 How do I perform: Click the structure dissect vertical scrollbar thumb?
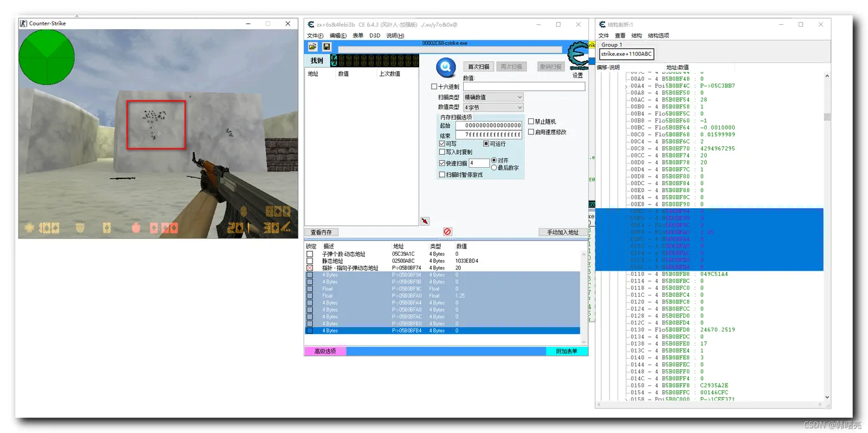[827, 116]
